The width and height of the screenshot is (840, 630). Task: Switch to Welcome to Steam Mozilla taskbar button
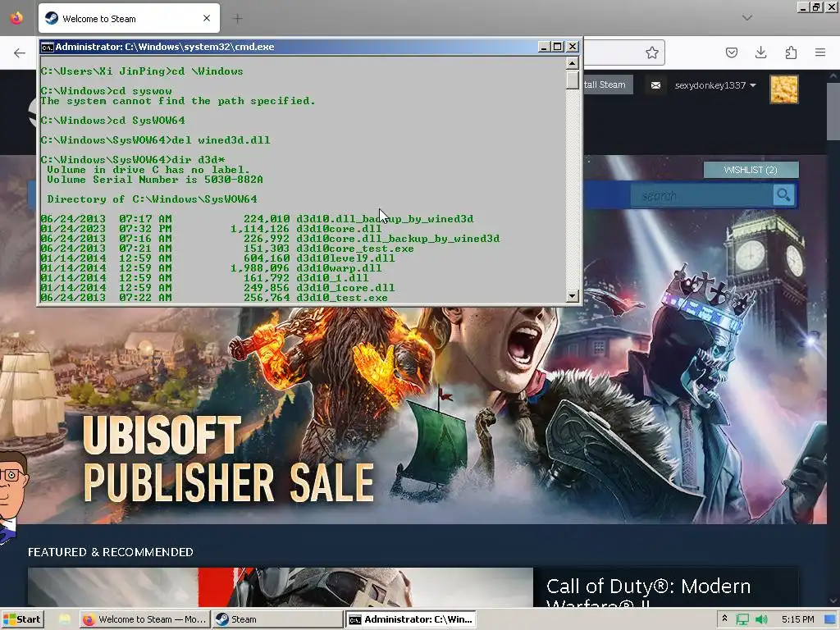pos(144,619)
